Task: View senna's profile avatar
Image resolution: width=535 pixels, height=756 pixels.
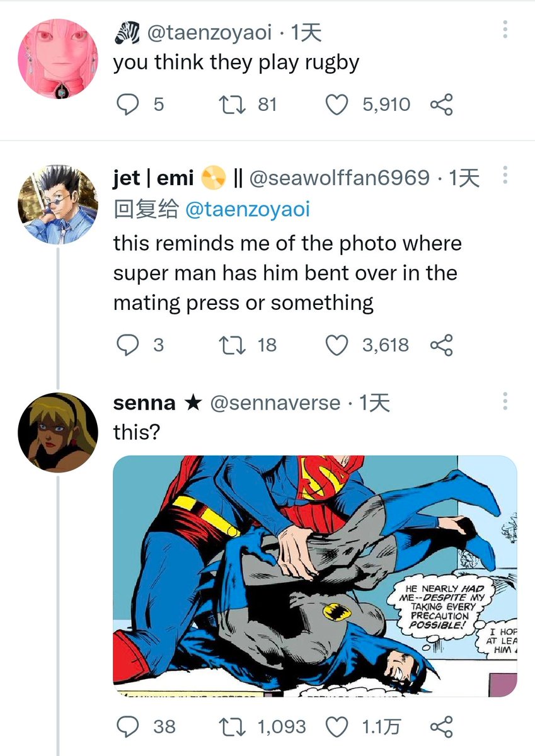Action: pyautogui.click(x=57, y=433)
